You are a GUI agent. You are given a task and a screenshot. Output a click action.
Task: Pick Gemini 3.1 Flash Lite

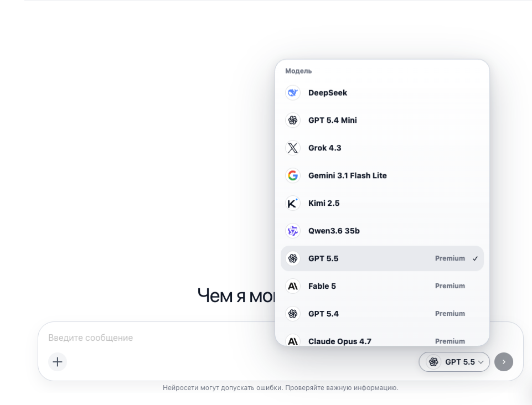pos(382,175)
